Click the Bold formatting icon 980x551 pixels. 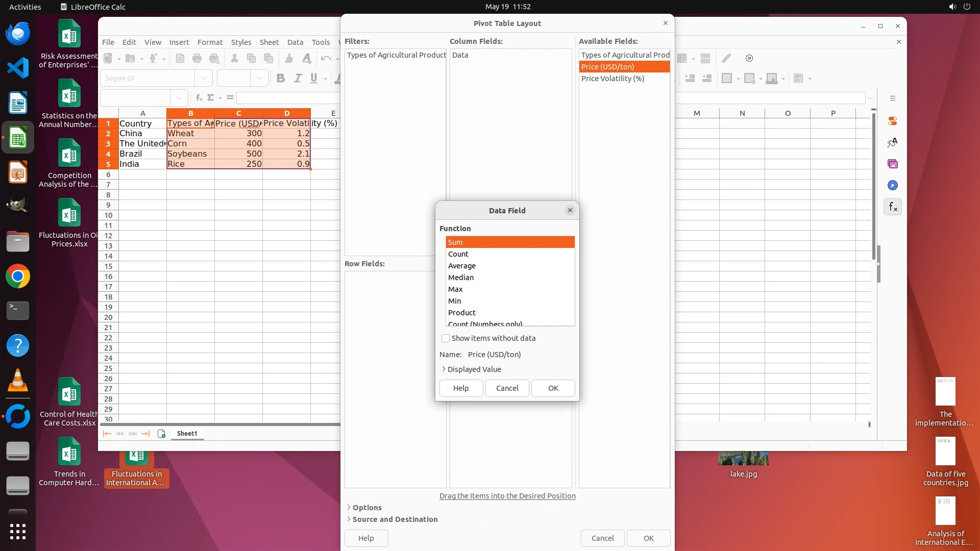click(280, 78)
